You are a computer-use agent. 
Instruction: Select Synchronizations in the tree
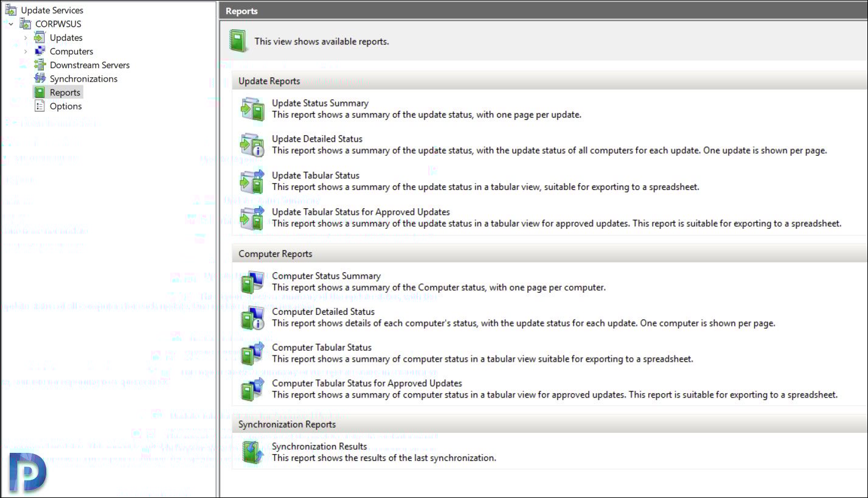pyautogui.click(x=84, y=79)
